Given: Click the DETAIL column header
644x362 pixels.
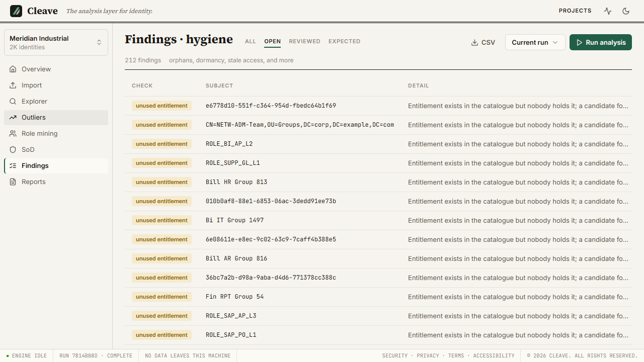Looking at the screenshot, I should click(419, 86).
